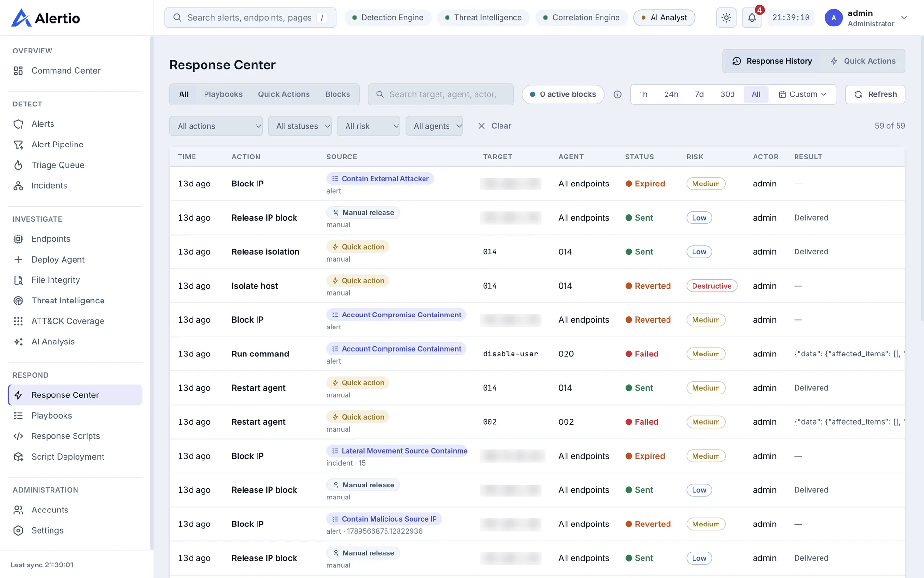
Task: Open the All actions dropdown
Action: tap(216, 126)
